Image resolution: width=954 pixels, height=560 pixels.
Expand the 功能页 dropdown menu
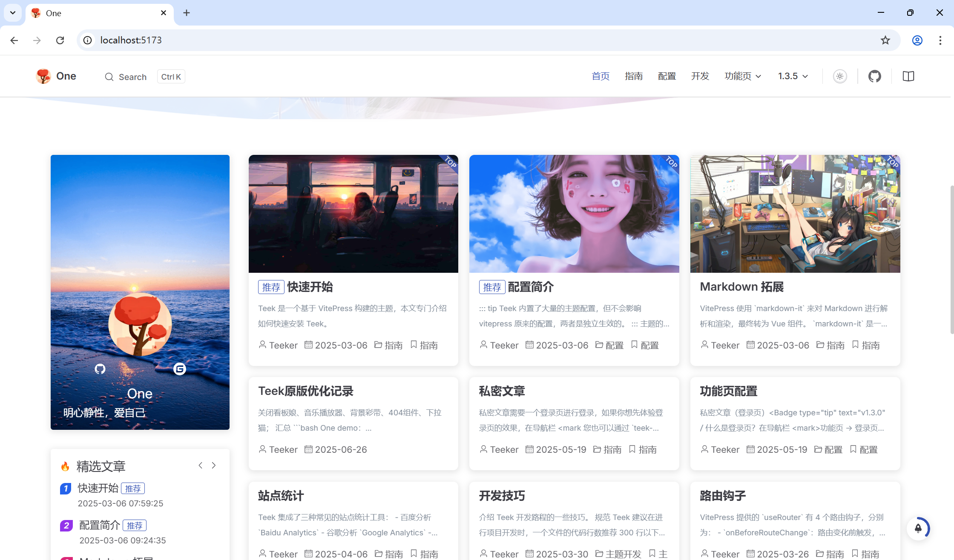click(x=743, y=76)
